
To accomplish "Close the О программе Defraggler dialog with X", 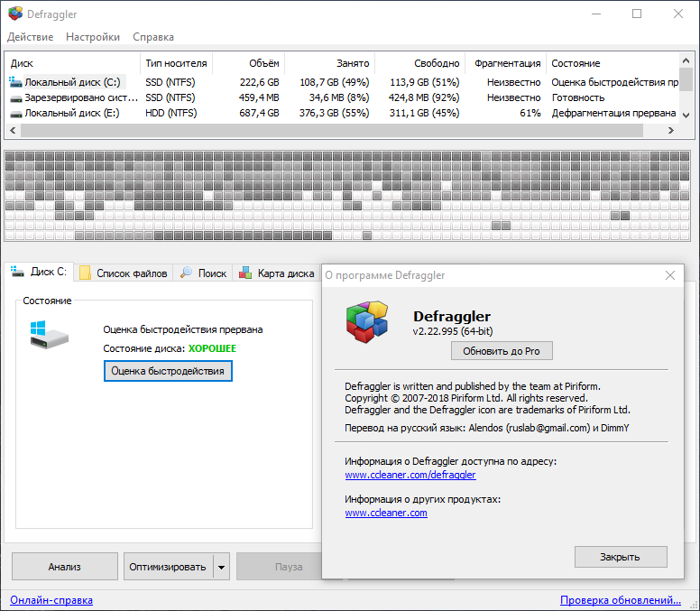I will [669, 275].
